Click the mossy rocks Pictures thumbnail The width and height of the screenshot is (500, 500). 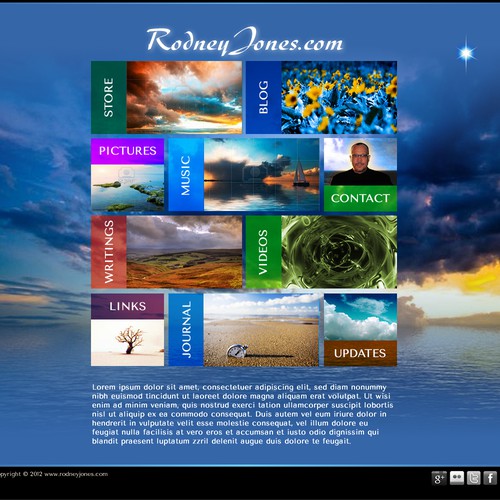tap(128, 188)
